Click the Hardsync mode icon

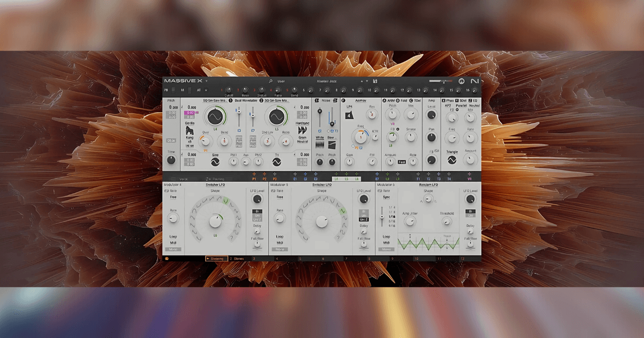coord(302,130)
